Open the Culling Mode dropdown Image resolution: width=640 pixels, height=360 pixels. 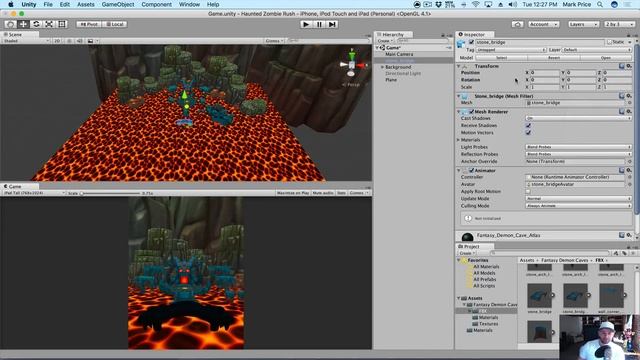tap(578, 206)
